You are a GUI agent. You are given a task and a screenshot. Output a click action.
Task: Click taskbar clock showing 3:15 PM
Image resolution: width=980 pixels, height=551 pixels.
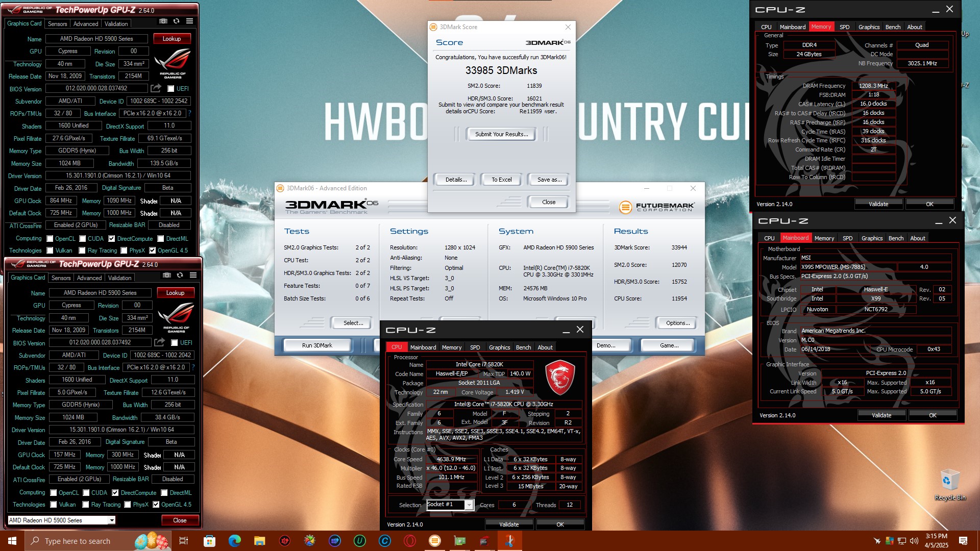coord(936,541)
